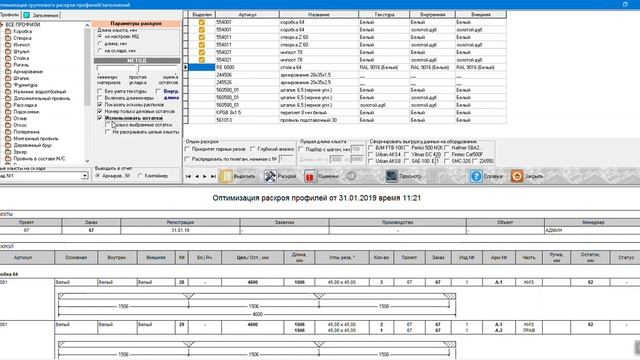Screen dimensions: 640x360
Task: Enable Включать длинномеры checkbox
Action: point(100,98)
